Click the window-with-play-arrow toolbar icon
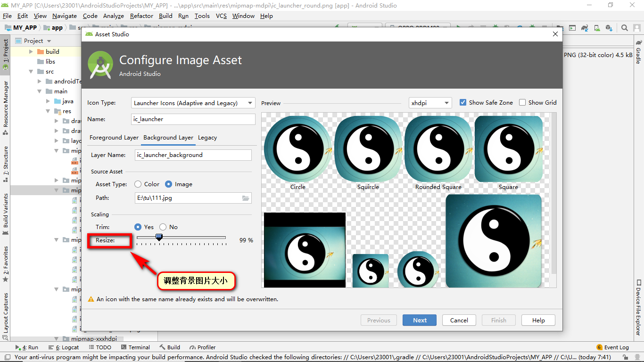The image size is (644, 362). click(572, 28)
